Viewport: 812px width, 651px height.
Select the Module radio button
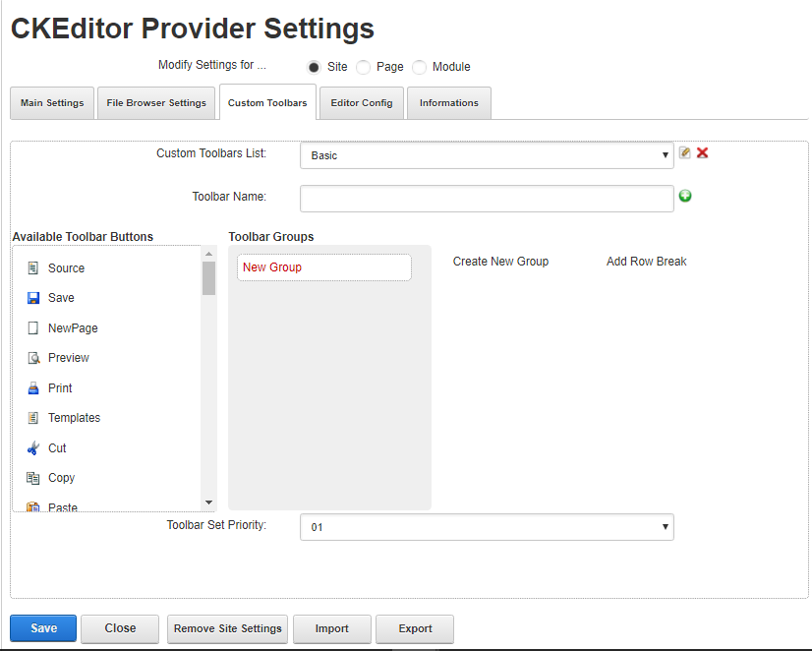point(419,67)
